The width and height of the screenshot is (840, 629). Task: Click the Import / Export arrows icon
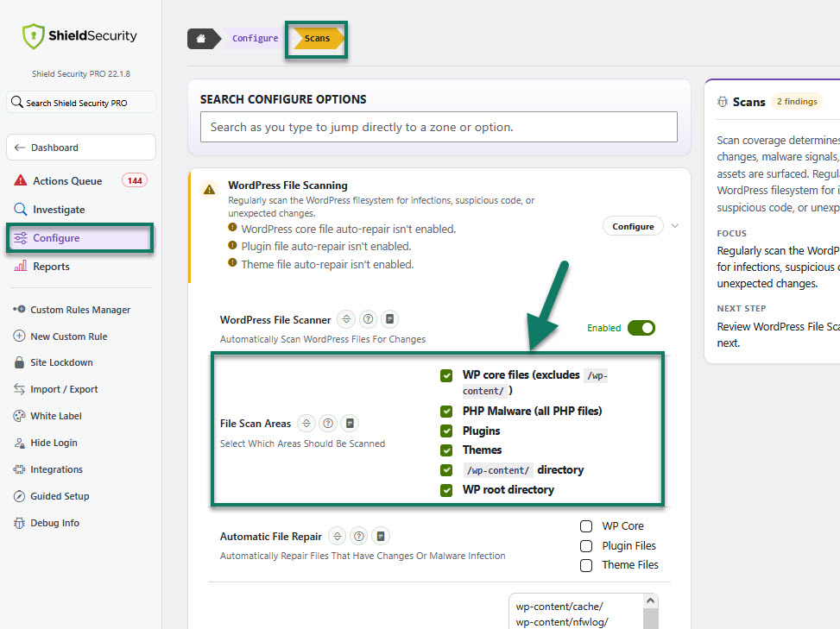click(19, 389)
